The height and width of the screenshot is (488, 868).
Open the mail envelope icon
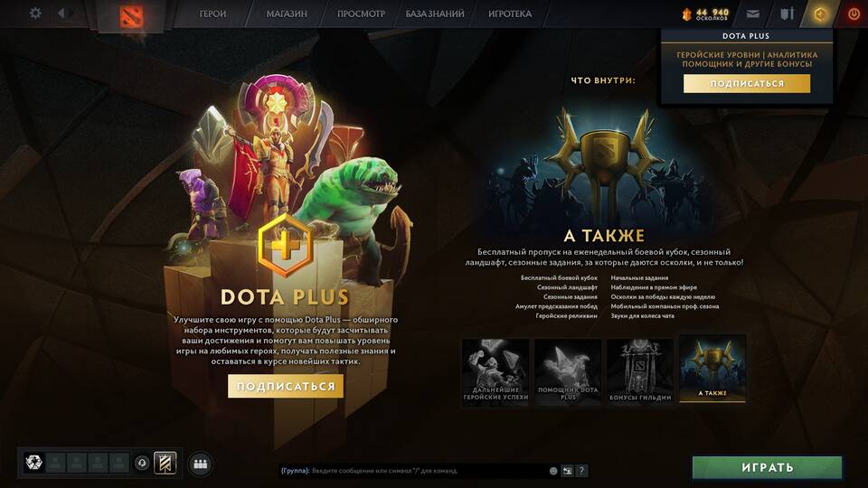pos(753,14)
